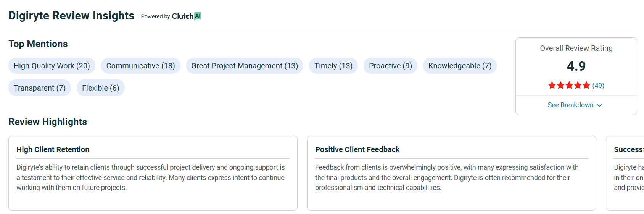The height and width of the screenshot is (214, 644).
Task: Open the Positive Client Feedback highlight card
Action: 451,173
